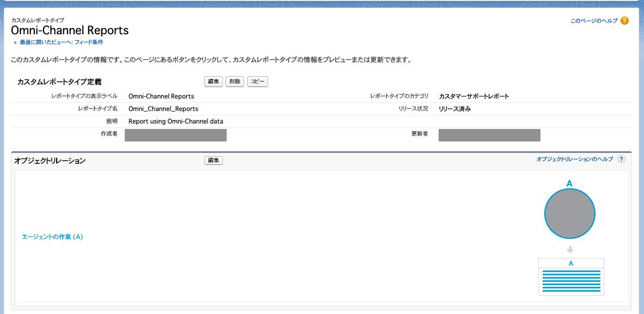The height and width of the screenshot is (314, 644).
Task: Open the エージェントの作業 (A) object link
Action: [x=52, y=236]
